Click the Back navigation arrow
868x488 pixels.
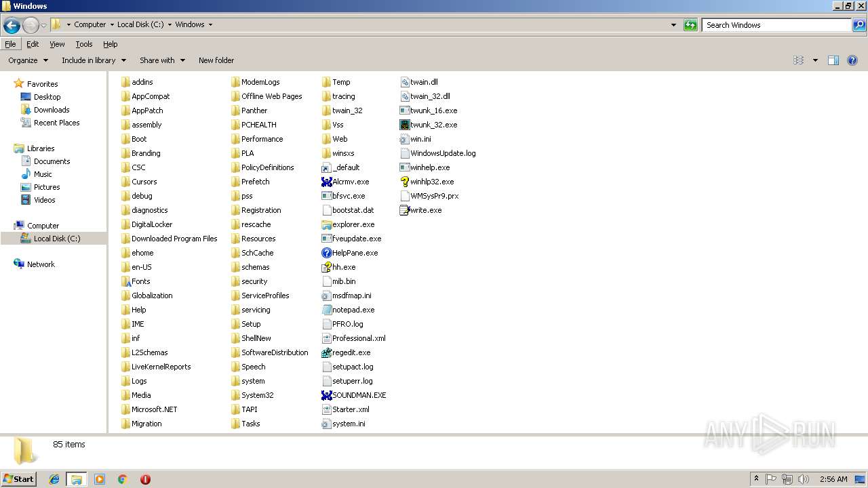[x=12, y=26]
